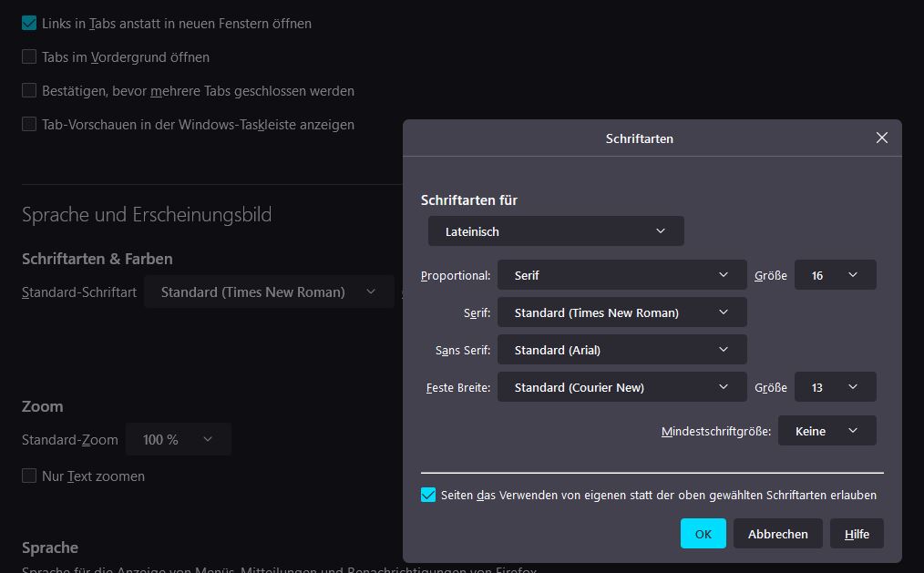This screenshot has height=573, width=924.
Task: Change proportional font size 16 dropdown
Action: click(x=835, y=275)
